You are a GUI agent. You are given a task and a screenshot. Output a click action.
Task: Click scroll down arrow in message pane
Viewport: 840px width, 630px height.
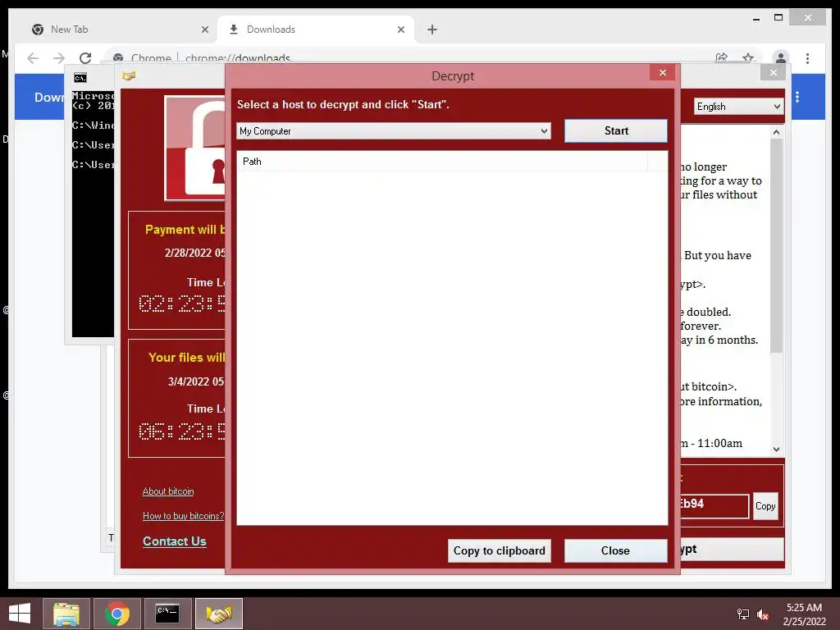coord(776,450)
